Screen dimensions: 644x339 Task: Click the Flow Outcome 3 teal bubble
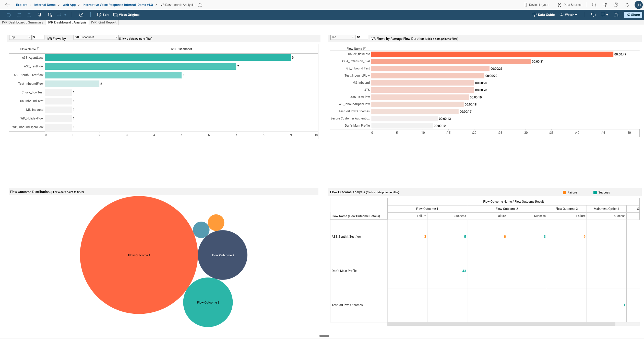[x=208, y=302]
